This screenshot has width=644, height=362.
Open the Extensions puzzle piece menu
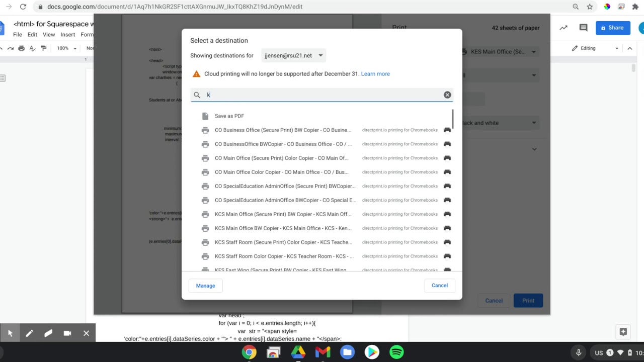635,7
